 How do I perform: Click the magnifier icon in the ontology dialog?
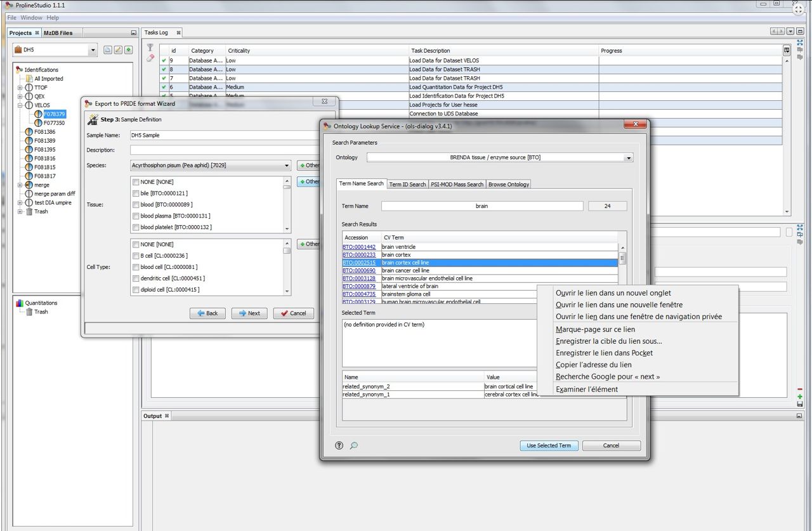pos(353,445)
